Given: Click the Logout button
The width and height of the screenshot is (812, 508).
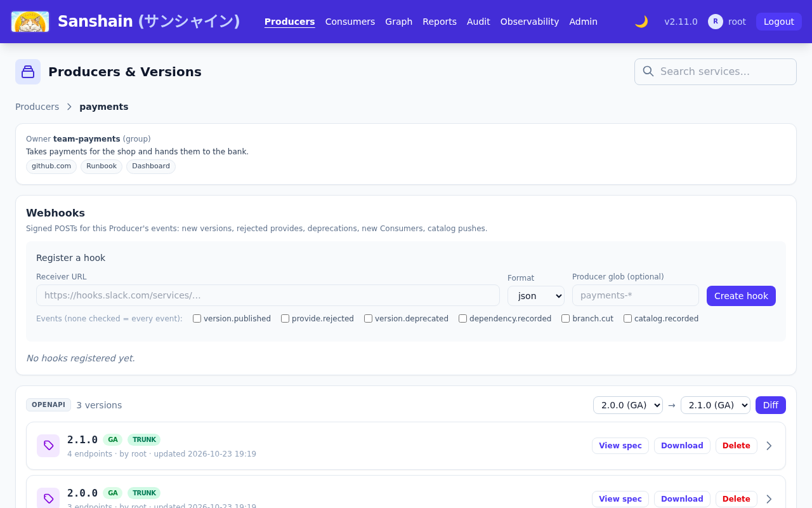Looking at the screenshot, I should pos(779,22).
